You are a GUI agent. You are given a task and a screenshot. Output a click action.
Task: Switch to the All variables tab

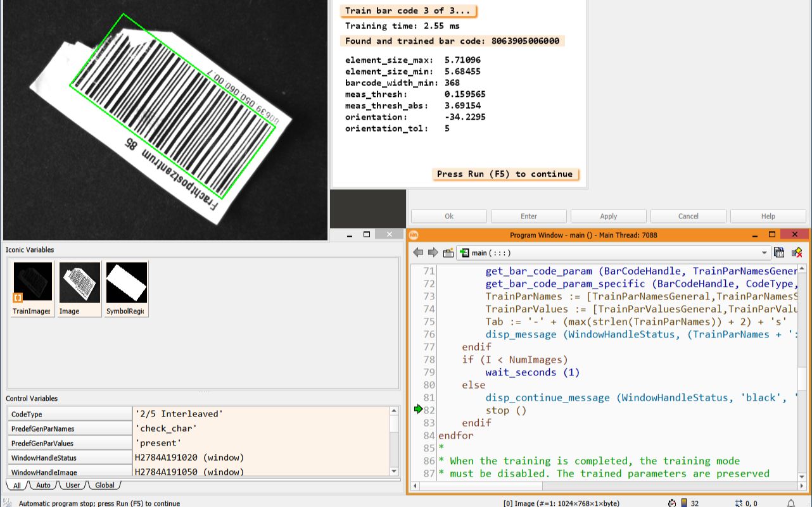click(x=17, y=485)
